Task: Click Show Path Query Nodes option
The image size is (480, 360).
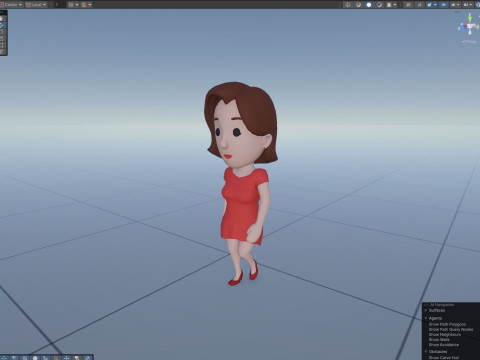Action: coord(451,329)
